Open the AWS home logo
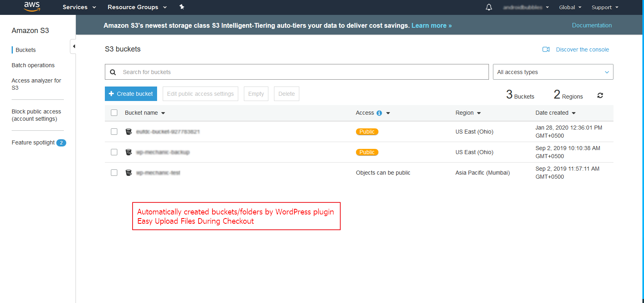 point(32,6)
